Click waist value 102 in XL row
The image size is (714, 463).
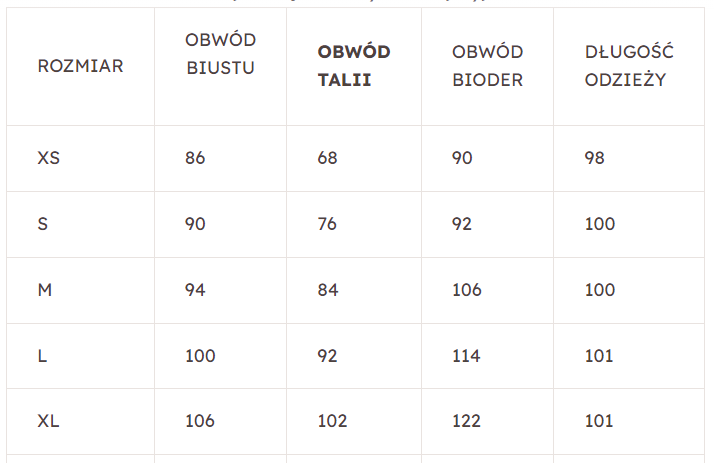pos(332,421)
